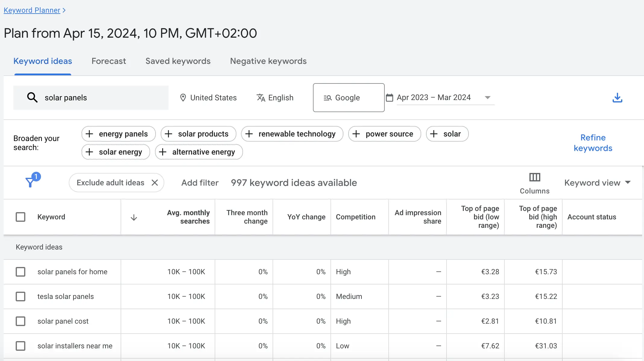The width and height of the screenshot is (644, 361).
Task: Open the Apr 2023 – Mar 2024 date dropdown
Action: [445, 98]
